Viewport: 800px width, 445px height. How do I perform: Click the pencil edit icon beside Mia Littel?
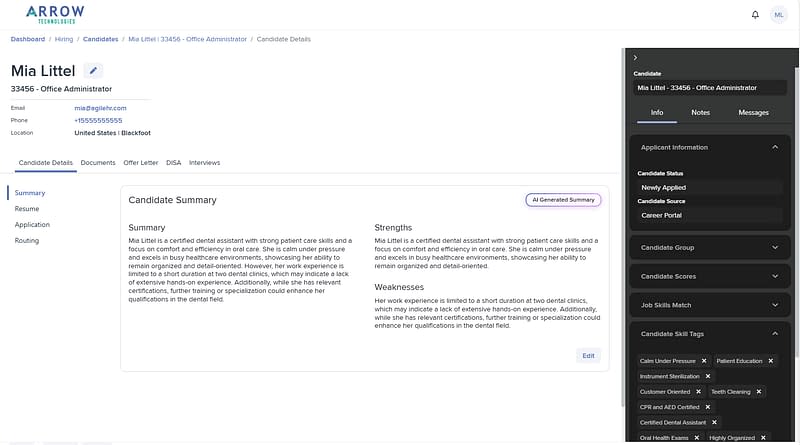[x=93, y=70]
